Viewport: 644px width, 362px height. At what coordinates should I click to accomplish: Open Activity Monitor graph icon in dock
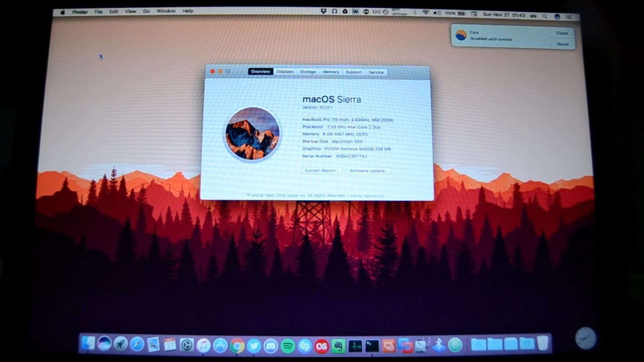tap(355, 346)
